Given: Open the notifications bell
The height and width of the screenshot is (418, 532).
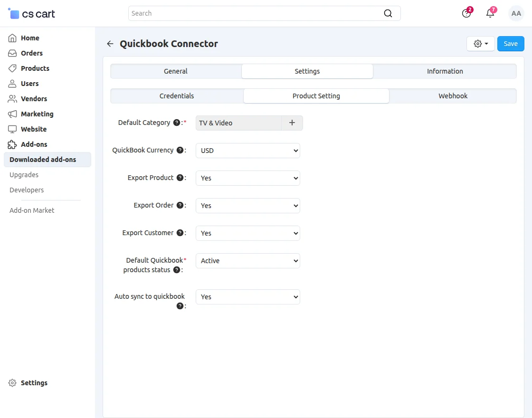Looking at the screenshot, I should pyautogui.click(x=490, y=13).
